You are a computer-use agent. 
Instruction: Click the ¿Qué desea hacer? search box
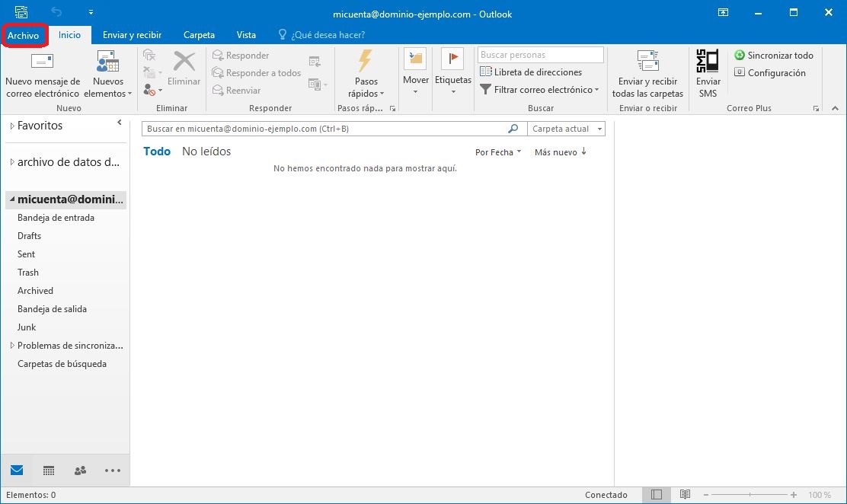321,34
